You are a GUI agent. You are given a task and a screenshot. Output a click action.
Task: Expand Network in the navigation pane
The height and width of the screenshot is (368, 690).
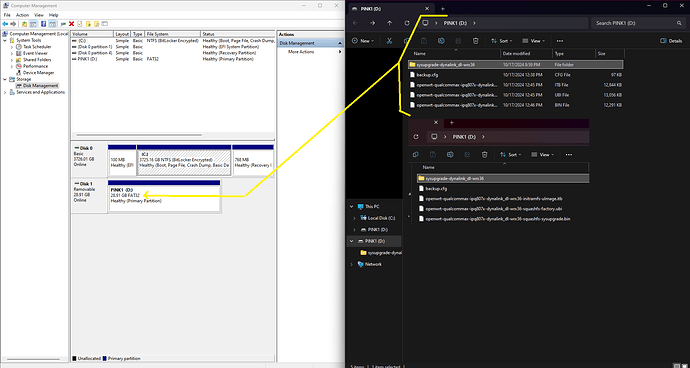[x=351, y=265]
